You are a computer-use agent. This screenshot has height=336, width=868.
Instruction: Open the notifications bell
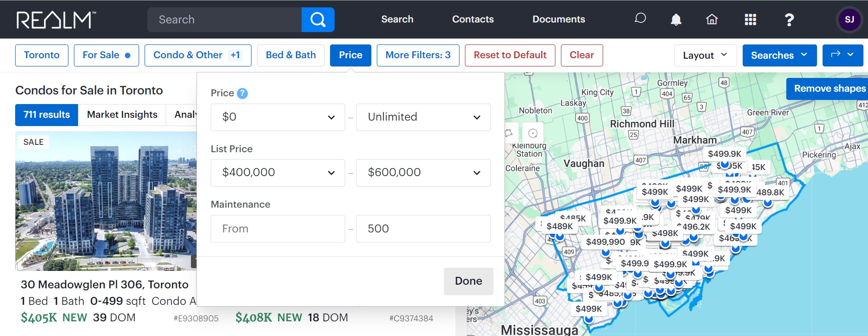676,19
